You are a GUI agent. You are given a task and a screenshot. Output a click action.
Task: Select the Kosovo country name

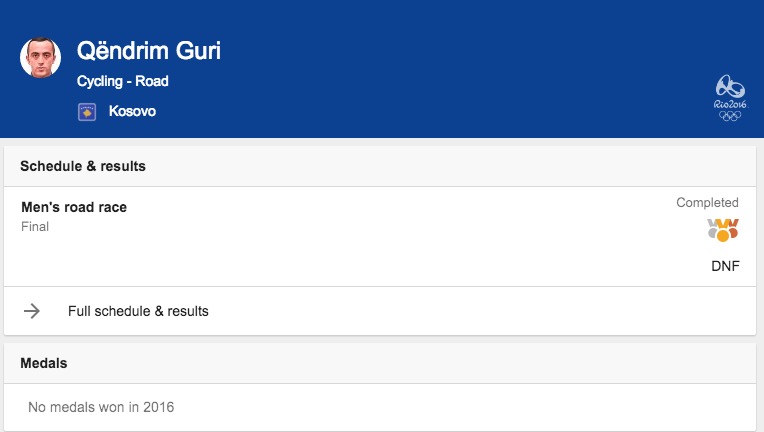click(132, 112)
